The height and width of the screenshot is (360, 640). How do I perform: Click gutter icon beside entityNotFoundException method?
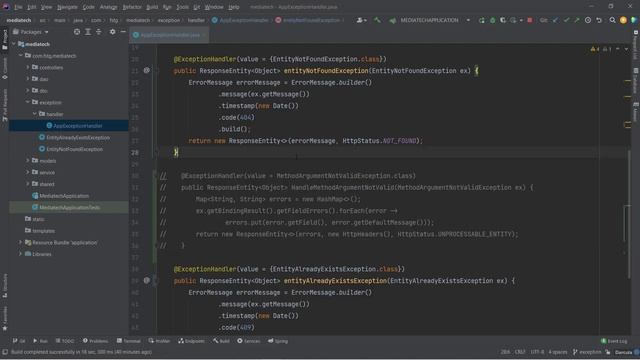[x=147, y=71]
